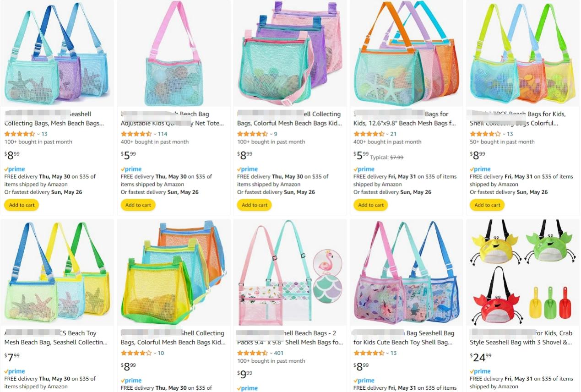Expand rating popover beside 21 reviews

point(387,134)
